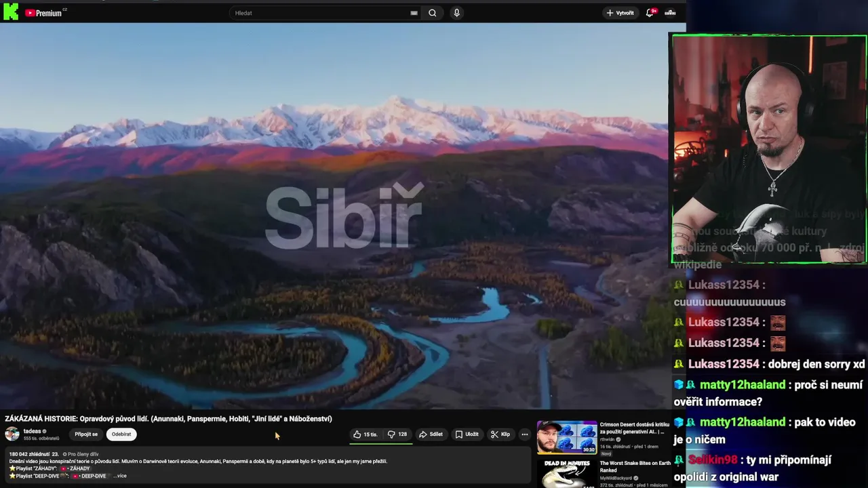This screenshot has width=868, height=488.
Task: Dislike the video with thumbs-down
Action: (x=397, y=434)
